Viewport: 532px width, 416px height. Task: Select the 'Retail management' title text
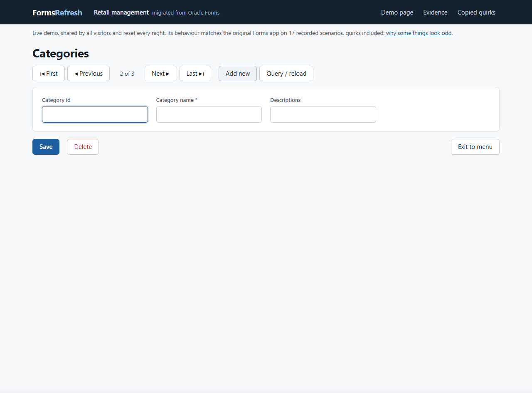pyautogui.click(x=121, y=12)
